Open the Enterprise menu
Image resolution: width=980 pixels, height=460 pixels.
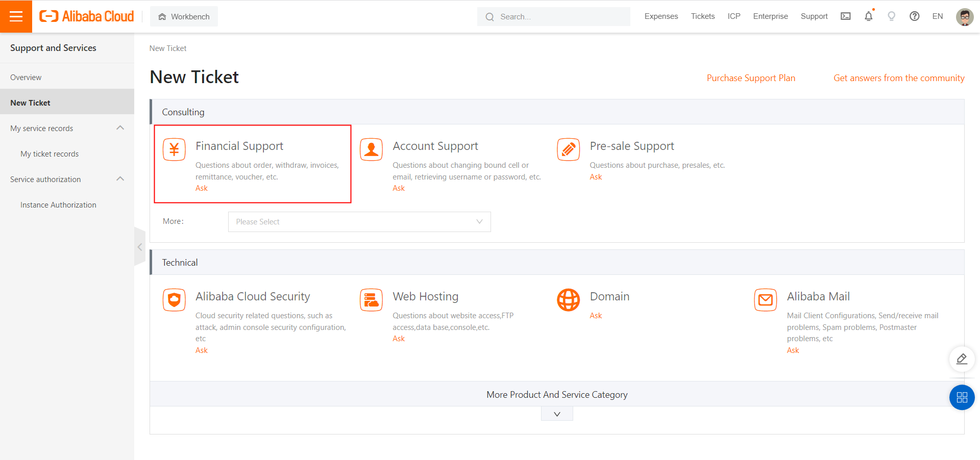pyautogui.click(x=770, y=16)
